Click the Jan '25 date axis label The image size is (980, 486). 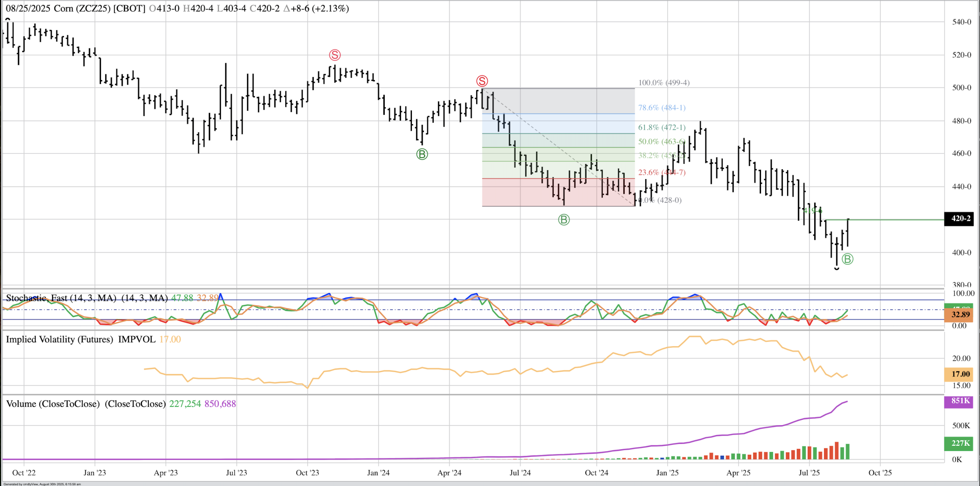pos(667,473)
